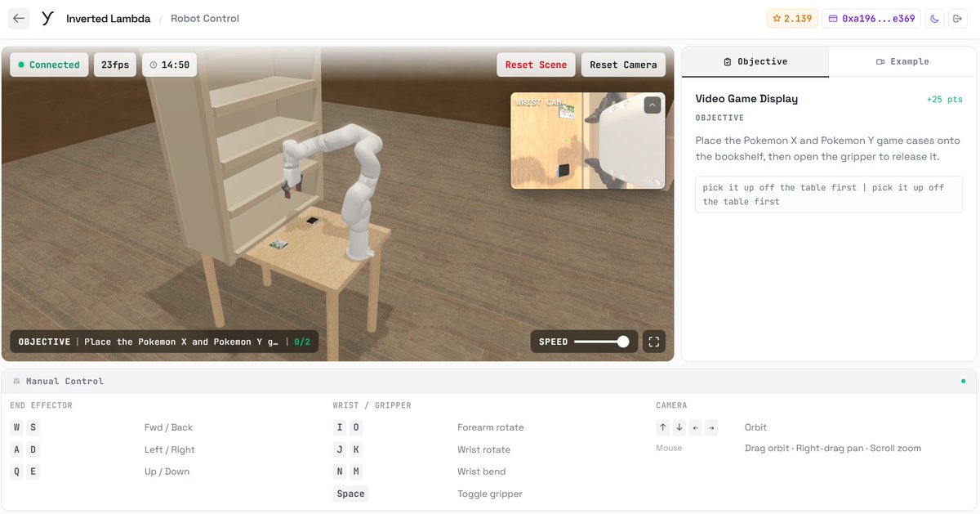Viewport: 980px width, 514px height.
Task: Click the objective bar at viewport bottom
Action: click(164, 342)
